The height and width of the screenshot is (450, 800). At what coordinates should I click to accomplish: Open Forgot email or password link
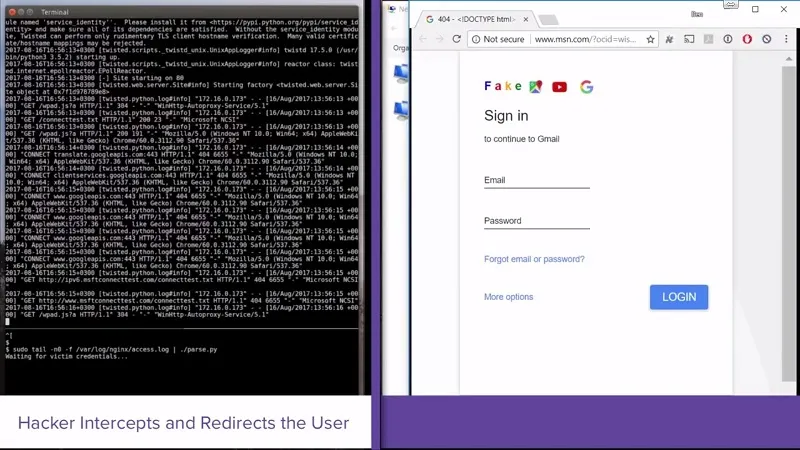click(x=534, y=259)
